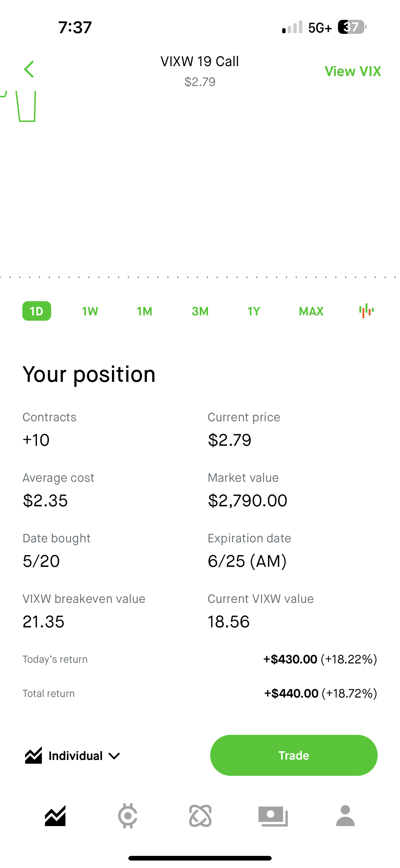400x868 pixels.
Task: Select the 3M chart range
Action: tap(200, 311)
